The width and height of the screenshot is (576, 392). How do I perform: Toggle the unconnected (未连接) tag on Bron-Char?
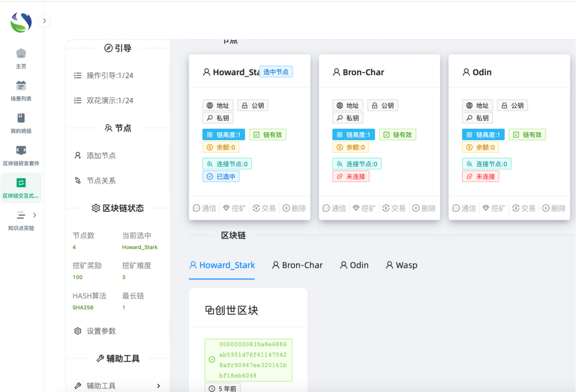pos(351,176)
